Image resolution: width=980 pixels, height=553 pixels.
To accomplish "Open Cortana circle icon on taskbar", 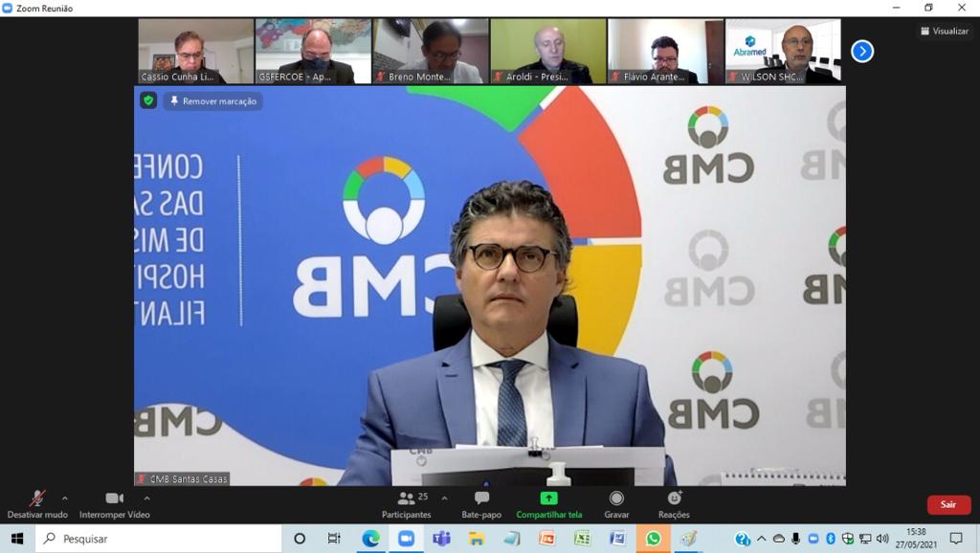I will click(300, 539).
